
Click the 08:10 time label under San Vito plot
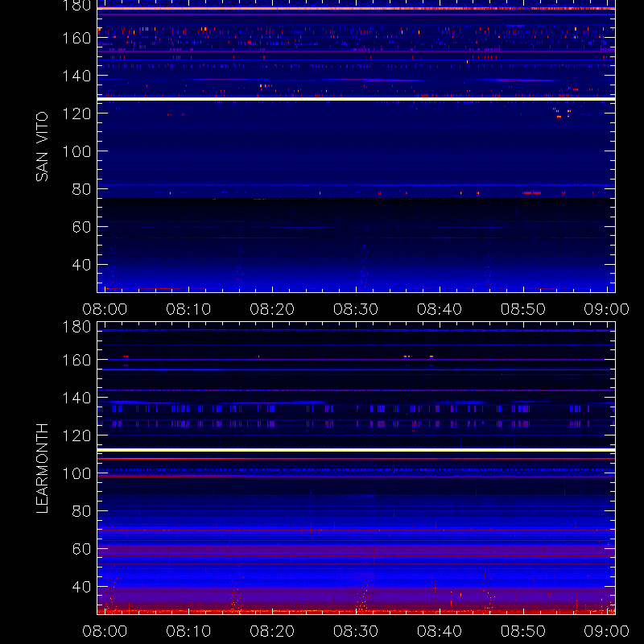188,309
